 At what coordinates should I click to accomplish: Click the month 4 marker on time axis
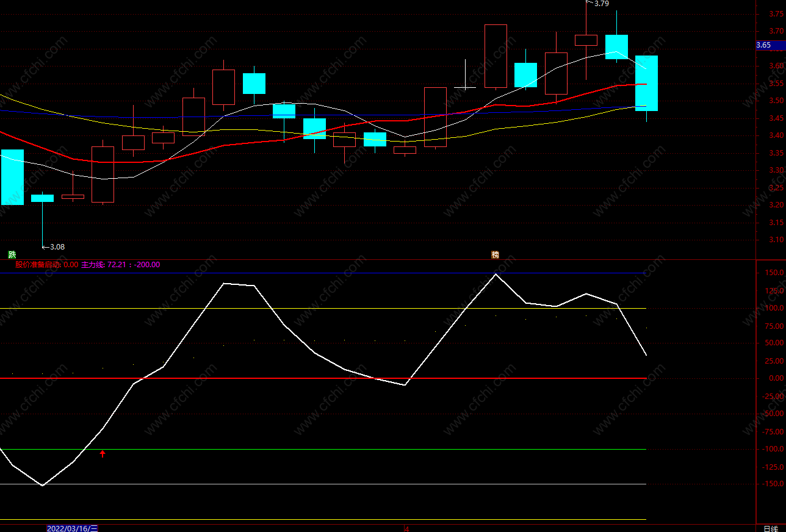406,528
